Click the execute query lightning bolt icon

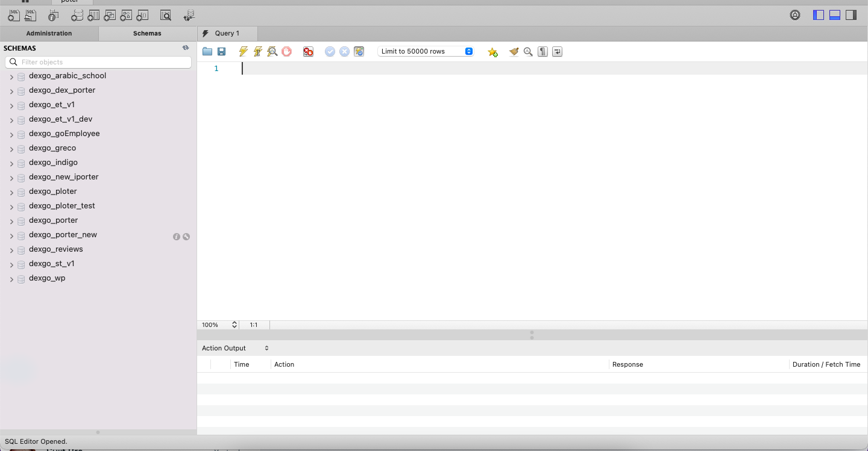[x=244, y=52]
